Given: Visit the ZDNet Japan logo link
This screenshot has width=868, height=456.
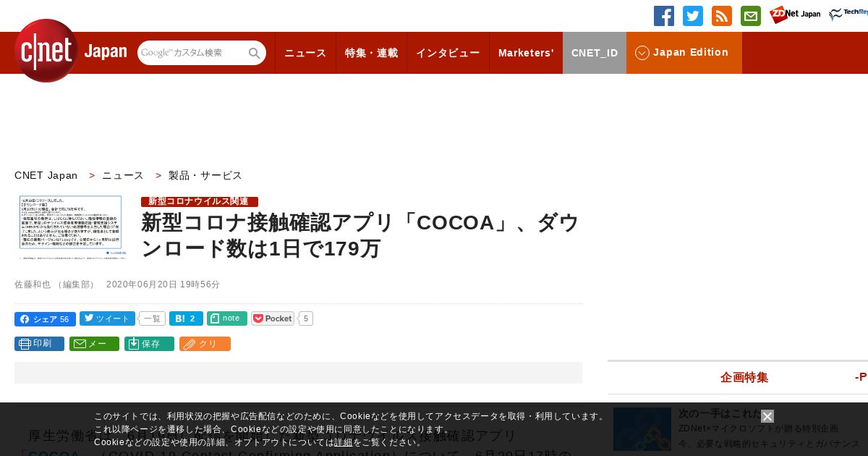Looking at the screenshot, I should (x=795, y=15).
